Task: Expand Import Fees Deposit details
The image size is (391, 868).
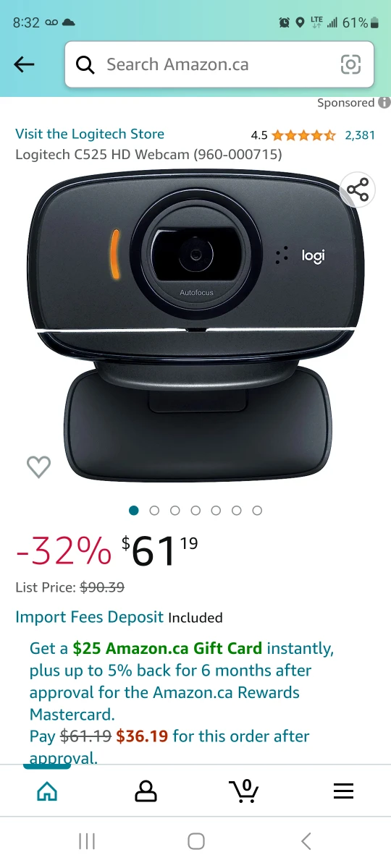Action: coord(90,617)
